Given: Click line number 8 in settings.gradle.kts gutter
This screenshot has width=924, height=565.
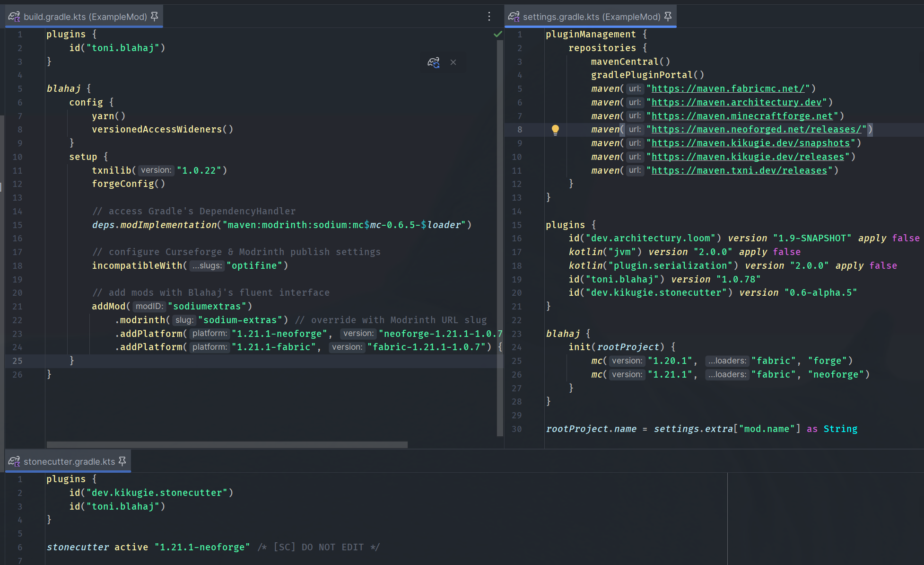Looking at the screenshot, I should [520, 130].
